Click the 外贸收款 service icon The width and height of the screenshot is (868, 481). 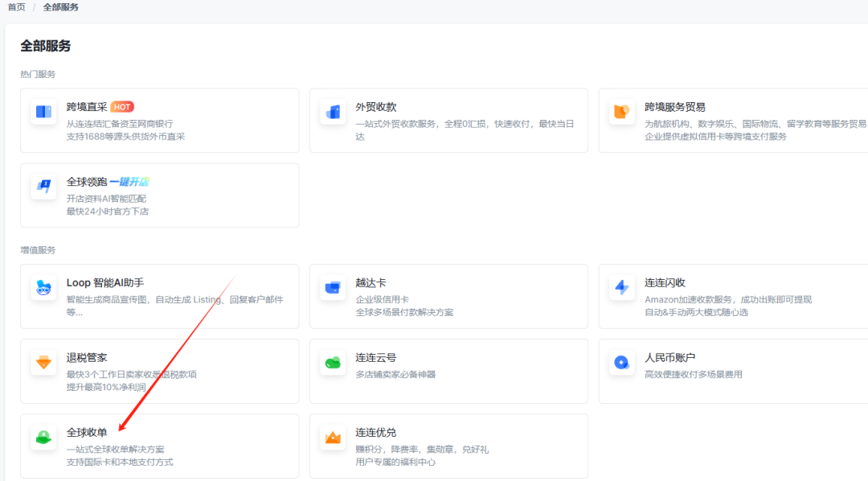pos(333,112)
